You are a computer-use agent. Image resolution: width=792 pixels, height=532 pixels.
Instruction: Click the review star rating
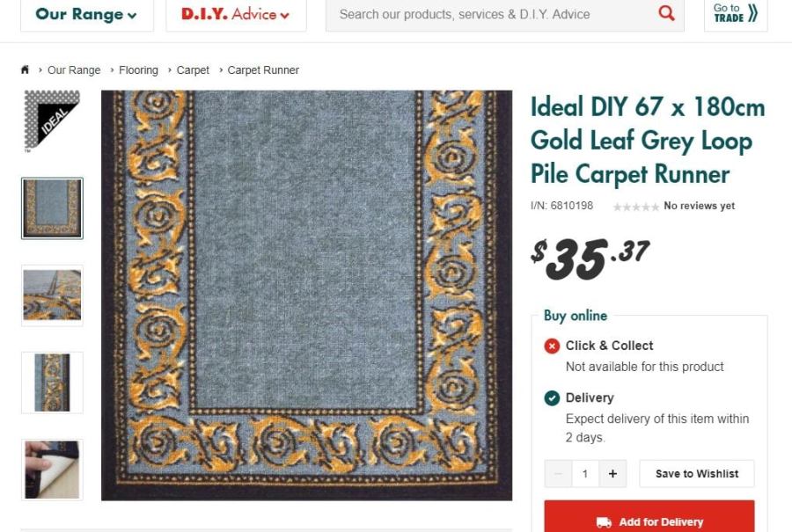click(635, 207)
